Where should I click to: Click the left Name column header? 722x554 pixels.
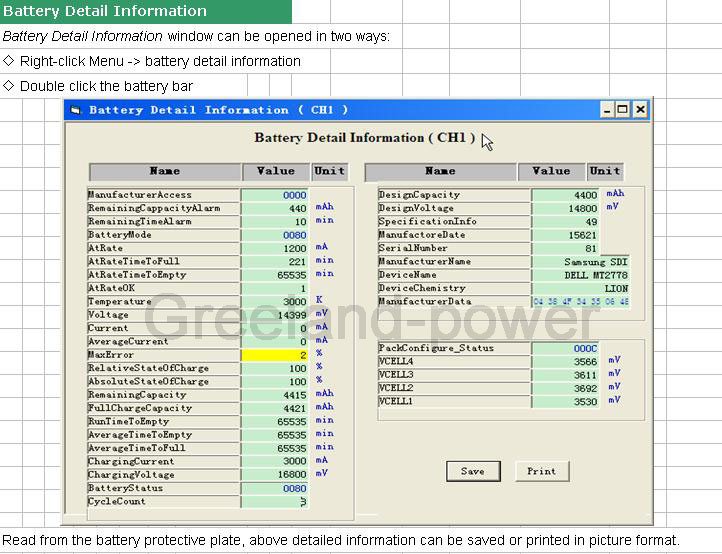click(x=165, y=171)
